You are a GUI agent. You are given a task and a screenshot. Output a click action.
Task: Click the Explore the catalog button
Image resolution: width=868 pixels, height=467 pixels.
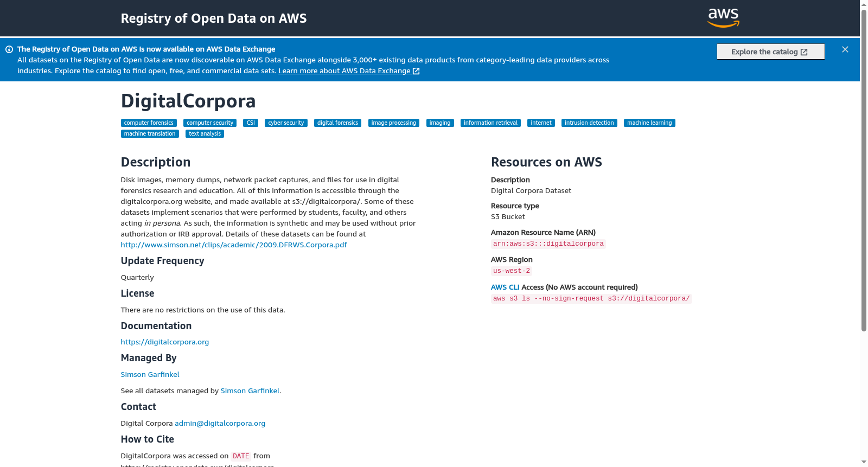tap(770, 52)
